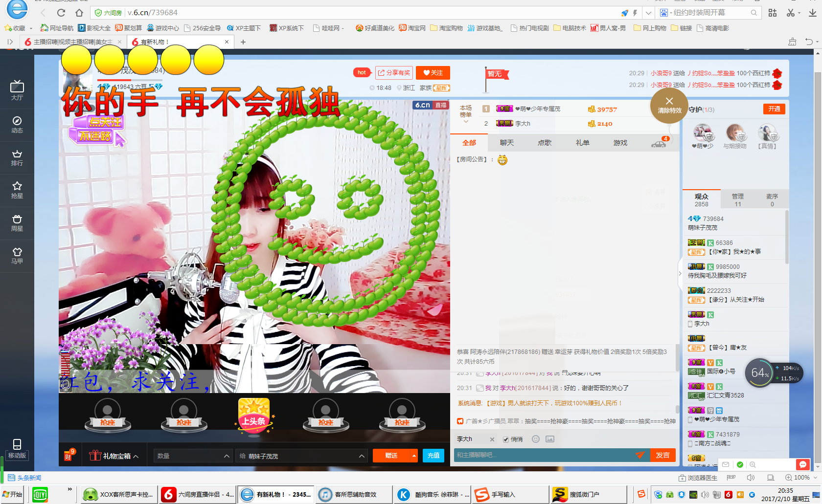
Task: Click the 分享有奖 share button
Action: coord(394,73)
